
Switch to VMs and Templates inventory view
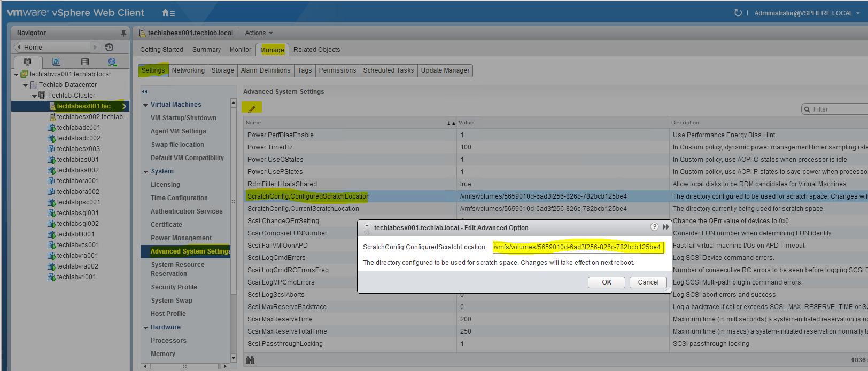click(x=56, y=61)
